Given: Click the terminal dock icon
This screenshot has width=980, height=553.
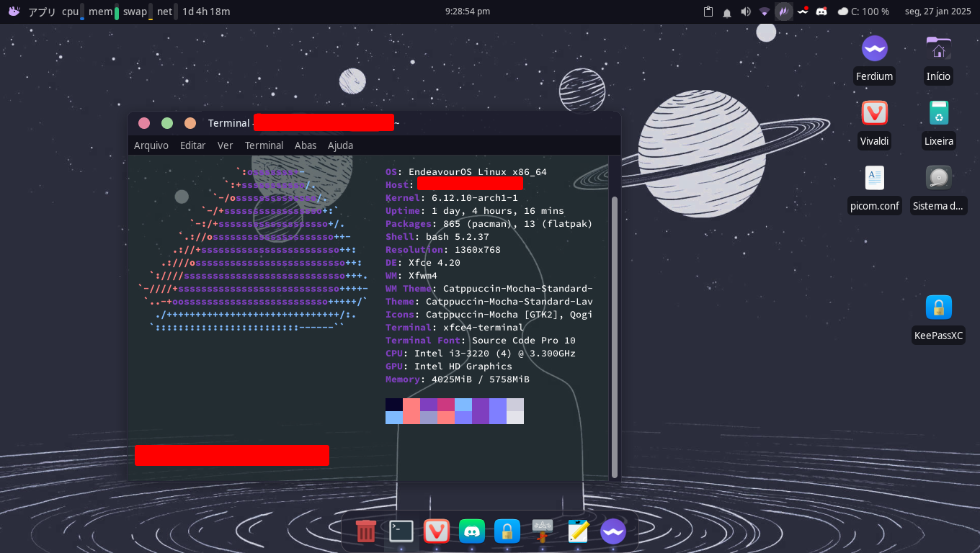Looking at the screenshot, I should pyautogui.click(x=401, y=531).
